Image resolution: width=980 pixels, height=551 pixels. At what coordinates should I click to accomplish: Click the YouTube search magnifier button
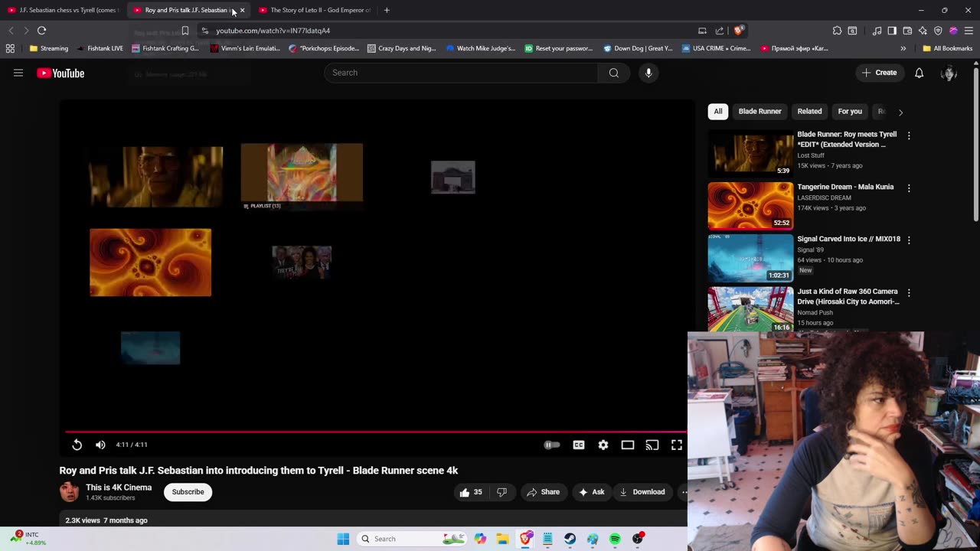coord(614,73)
